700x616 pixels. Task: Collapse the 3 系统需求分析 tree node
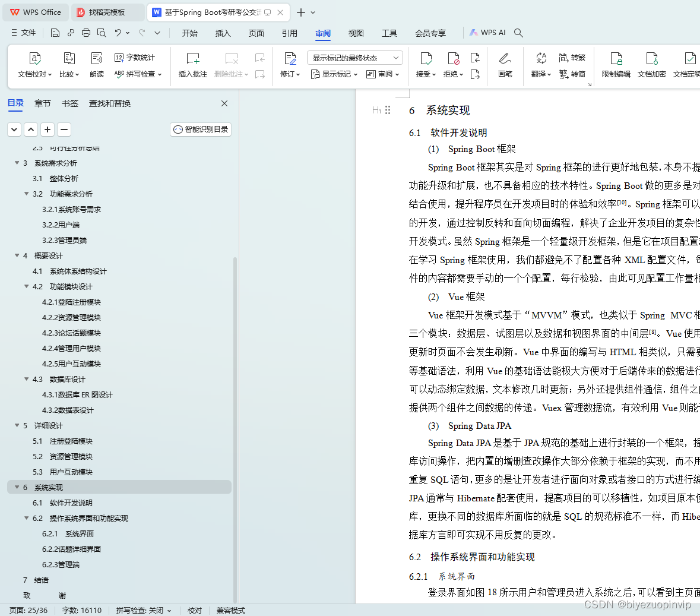(x=17, y=163)
